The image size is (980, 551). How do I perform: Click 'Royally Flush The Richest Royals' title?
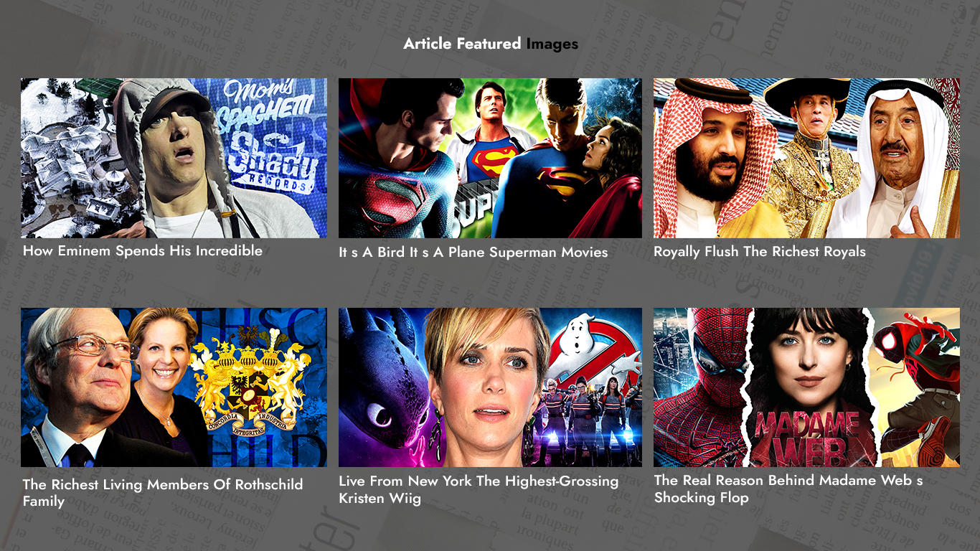760,252
